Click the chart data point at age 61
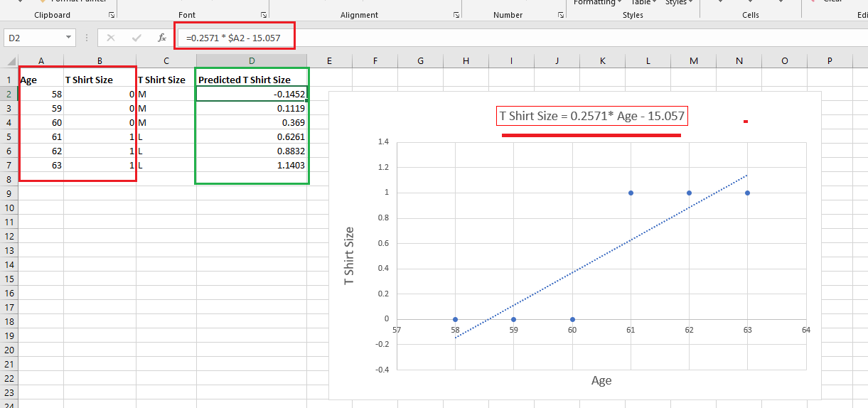This screenshot has width=868, height=408. tap(631, 193)
